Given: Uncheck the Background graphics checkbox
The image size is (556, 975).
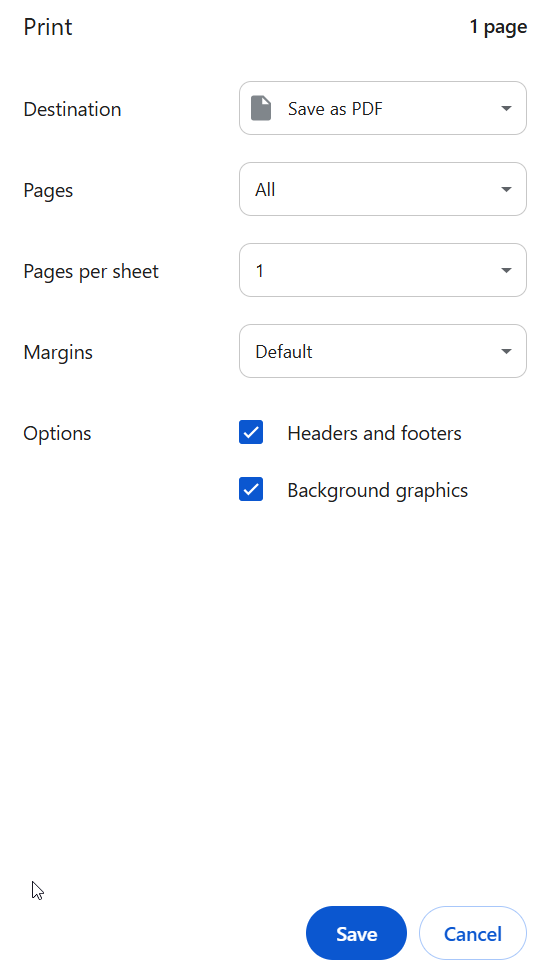Looking at the screenshot, I should point(251,489).
